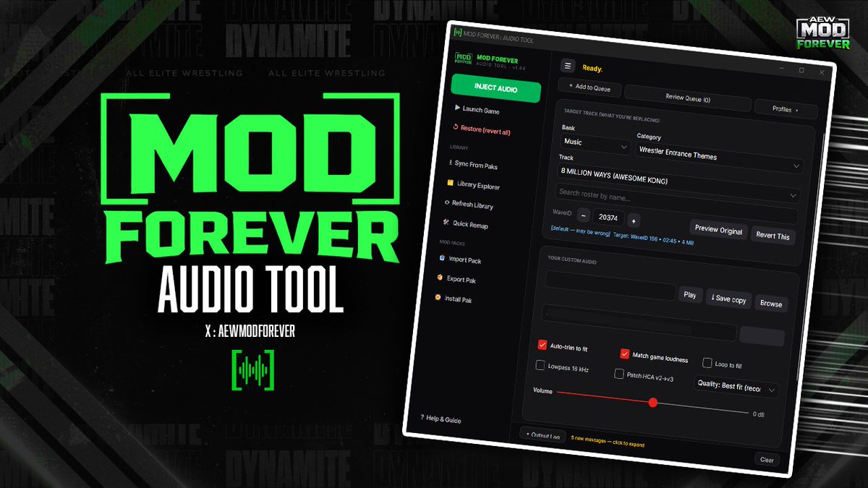Image resolution: width=868 pixels, height=488 pixels.
Task: Click 5 new messages — click to expand
Action: [607, 441]
